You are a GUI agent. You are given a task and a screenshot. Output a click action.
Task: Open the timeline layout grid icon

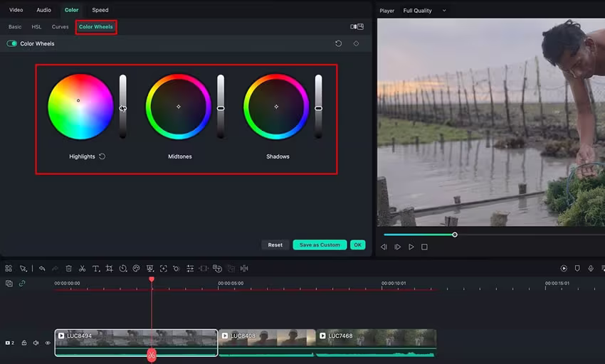[9, 268]
